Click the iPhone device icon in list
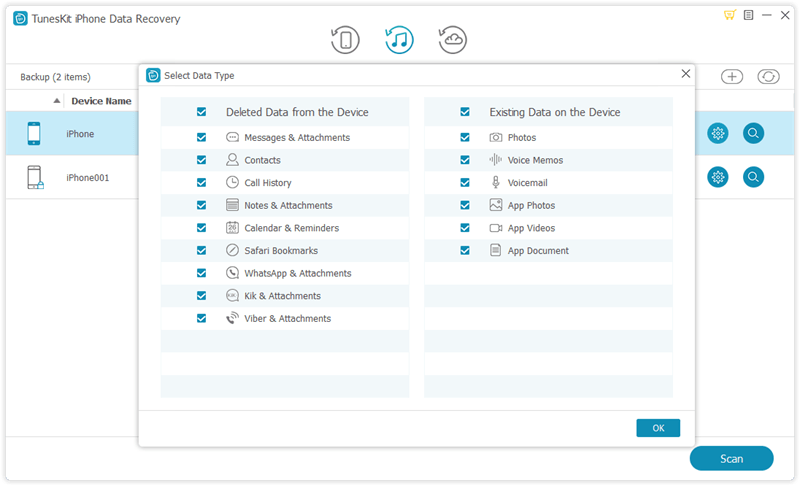This screenshot has width=800, height=486. point(34,133)
